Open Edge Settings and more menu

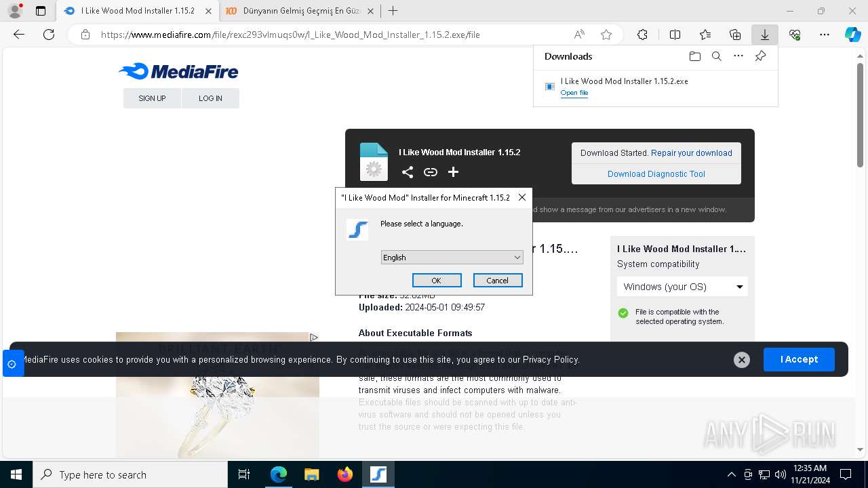click(x=825, y=35)
